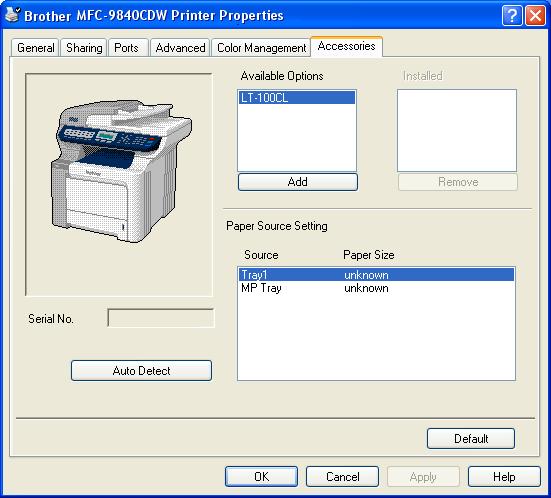551x498 pixels.
Task: Cancel the printer properties changes
Action: click(342, 477)
